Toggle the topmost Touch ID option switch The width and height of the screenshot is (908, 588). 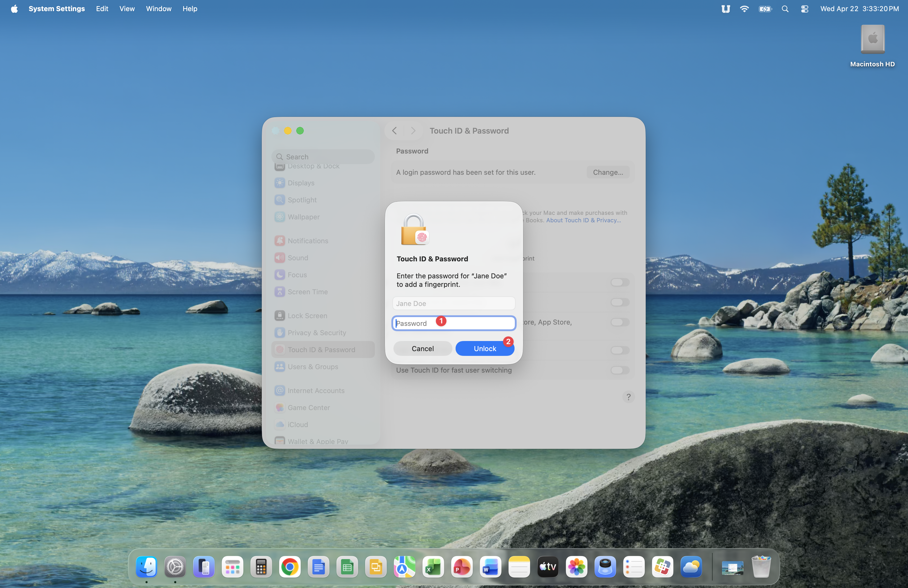click(620, 282)
